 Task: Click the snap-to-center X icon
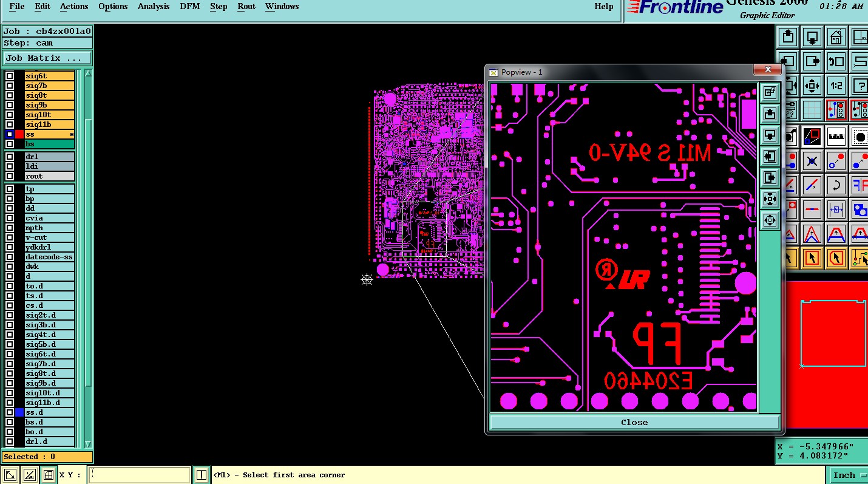(x=813, y=161)
